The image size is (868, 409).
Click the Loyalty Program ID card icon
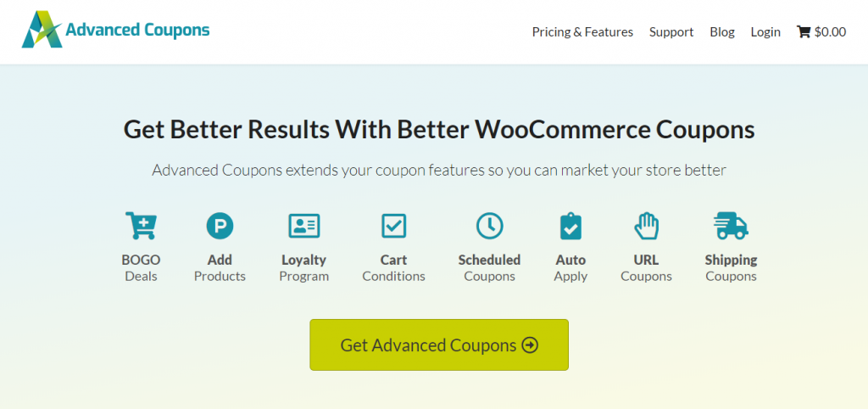coord(304,226)
